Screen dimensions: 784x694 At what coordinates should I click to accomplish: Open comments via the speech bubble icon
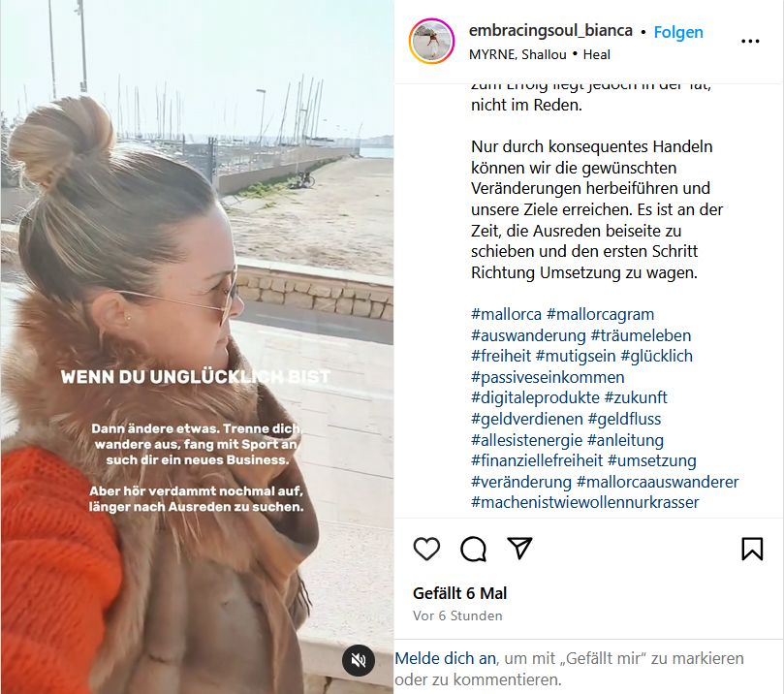point(473,549)
